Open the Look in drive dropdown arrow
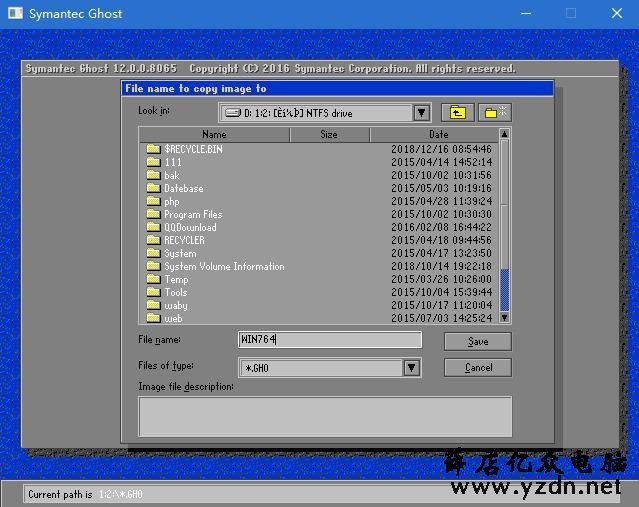639x507 pixels. click(x=421, y=112)
